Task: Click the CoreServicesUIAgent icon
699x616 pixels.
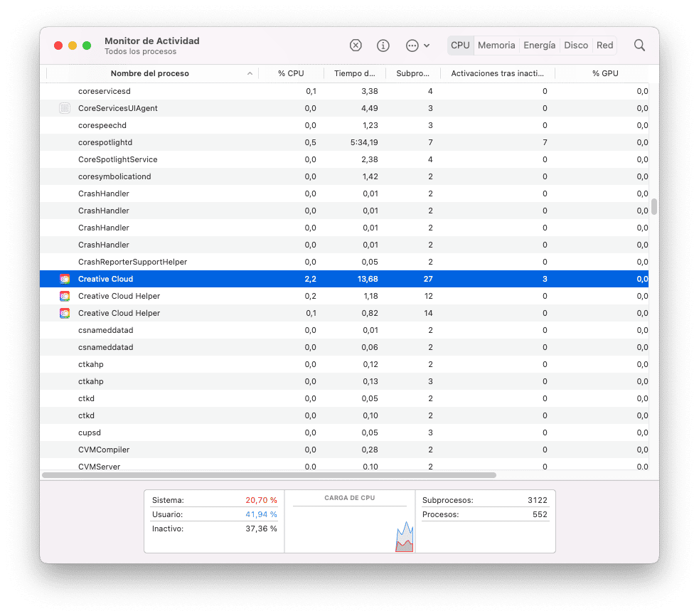Action: coord(65,108)
